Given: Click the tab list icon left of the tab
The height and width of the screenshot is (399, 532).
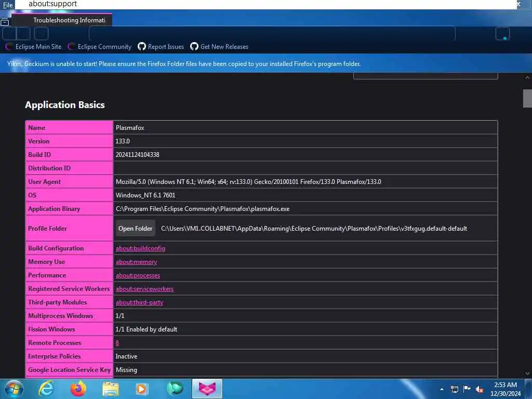Looking at the screenshot, I should click(5, 22).
